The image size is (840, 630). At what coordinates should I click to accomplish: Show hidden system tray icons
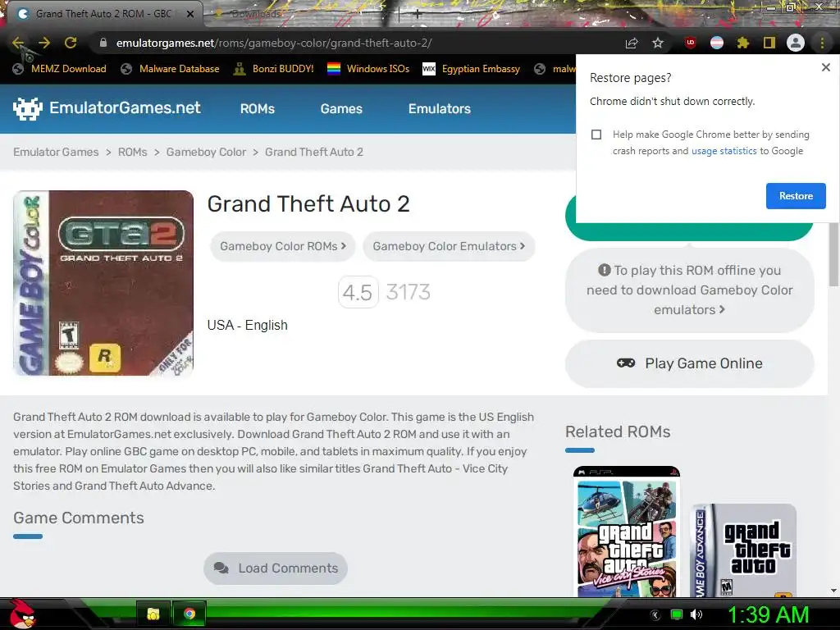(655, 615)
